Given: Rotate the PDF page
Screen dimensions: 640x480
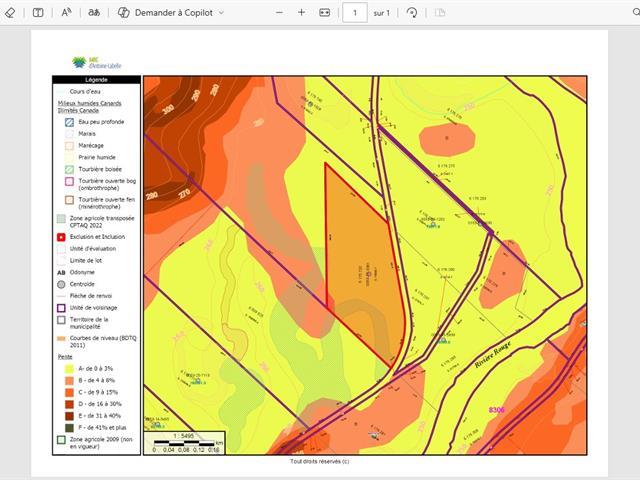Looking at the screenshot, I should (412, 13).
